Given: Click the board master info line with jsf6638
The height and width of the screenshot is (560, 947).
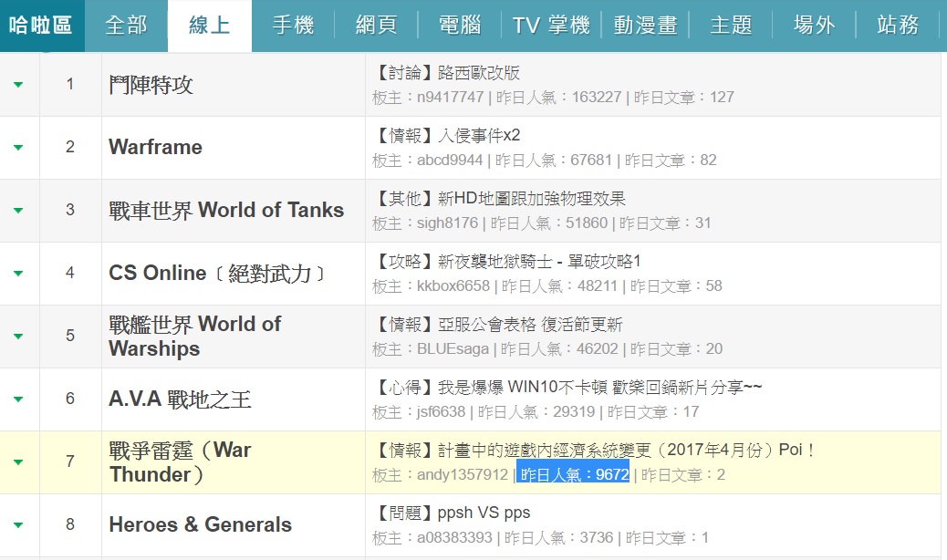Looking at the screenshot, I should pyautogui.click(x=536, y=412).
